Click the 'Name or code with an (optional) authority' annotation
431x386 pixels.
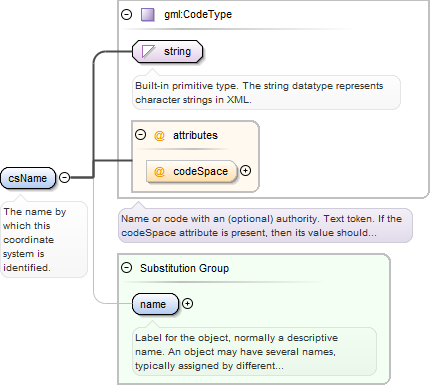coord(265,225)
